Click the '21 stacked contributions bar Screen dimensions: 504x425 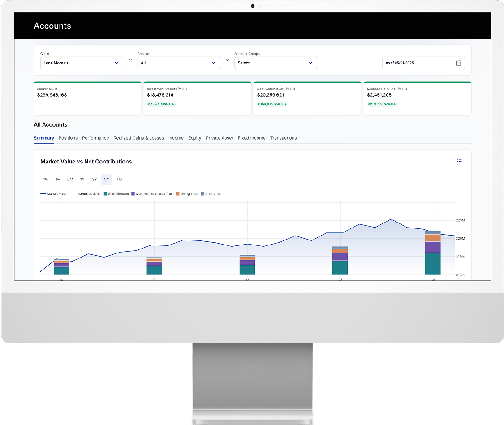coord(154,266)
